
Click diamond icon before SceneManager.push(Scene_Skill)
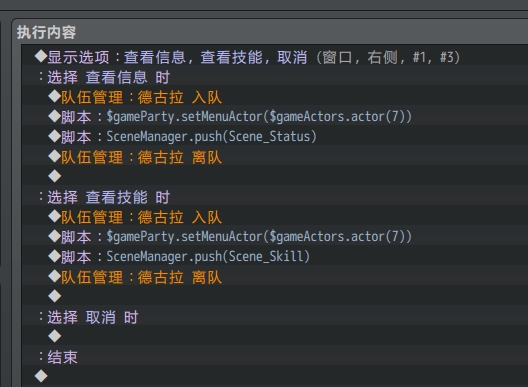(x=55, y=256)
